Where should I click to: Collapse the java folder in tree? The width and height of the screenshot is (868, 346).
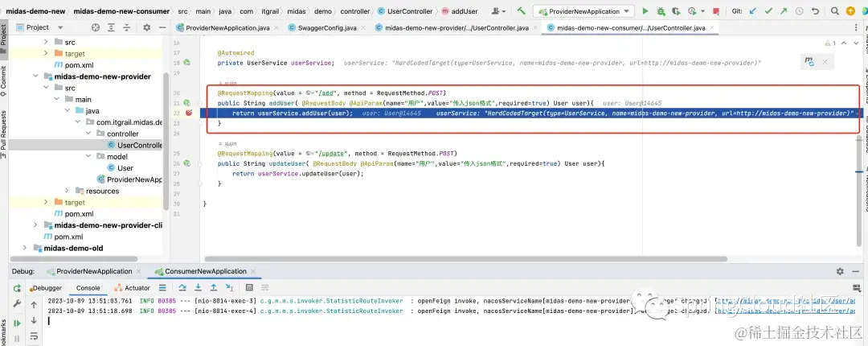click(x=67, y=111)
